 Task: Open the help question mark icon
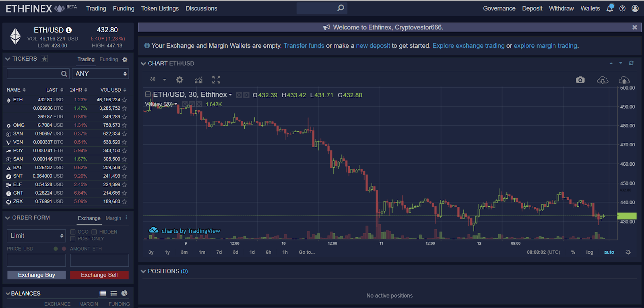coord(622,8)
